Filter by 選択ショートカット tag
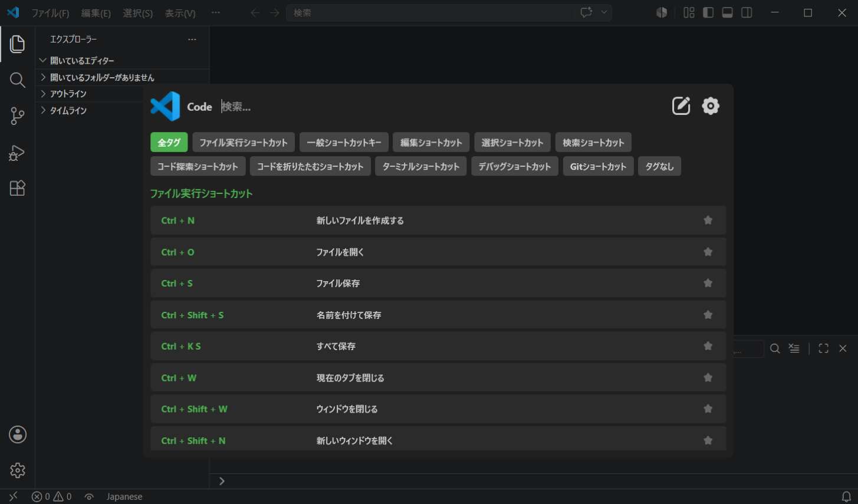Screen dimensions: 858x504 tap(512, 142)
